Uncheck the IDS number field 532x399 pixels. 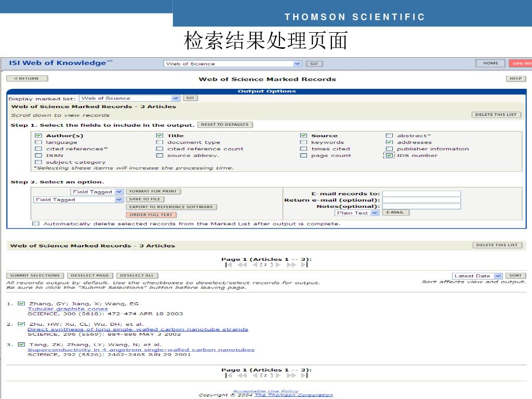click(389, 155)
